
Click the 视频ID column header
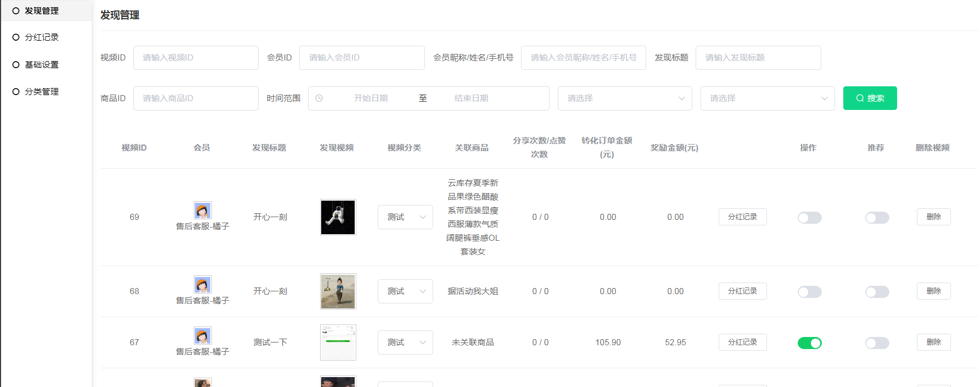134,148
